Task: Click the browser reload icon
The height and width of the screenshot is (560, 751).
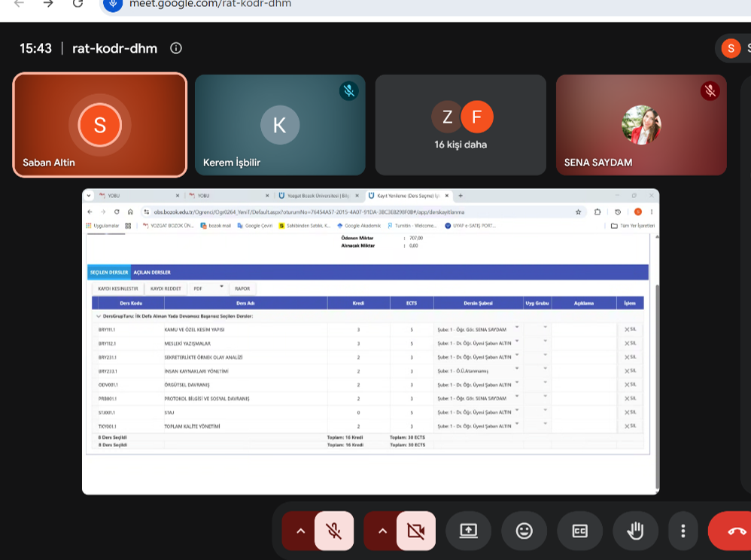Action: pos(78,4)
